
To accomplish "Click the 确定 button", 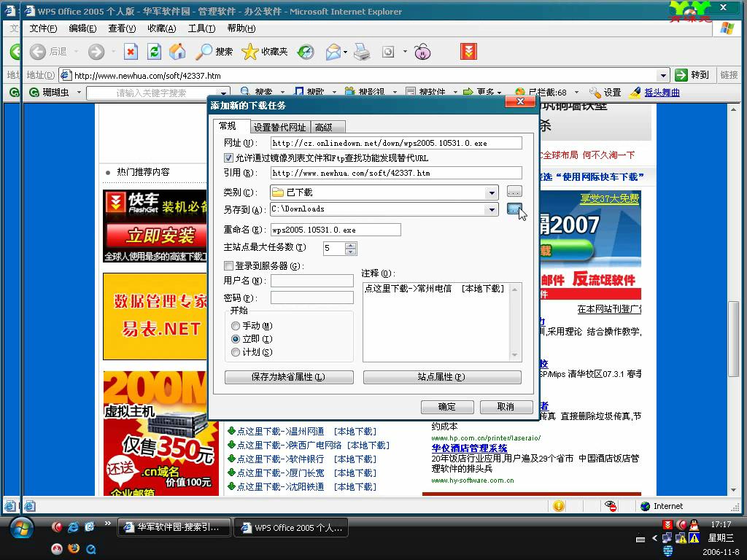I will click(447, 407).
